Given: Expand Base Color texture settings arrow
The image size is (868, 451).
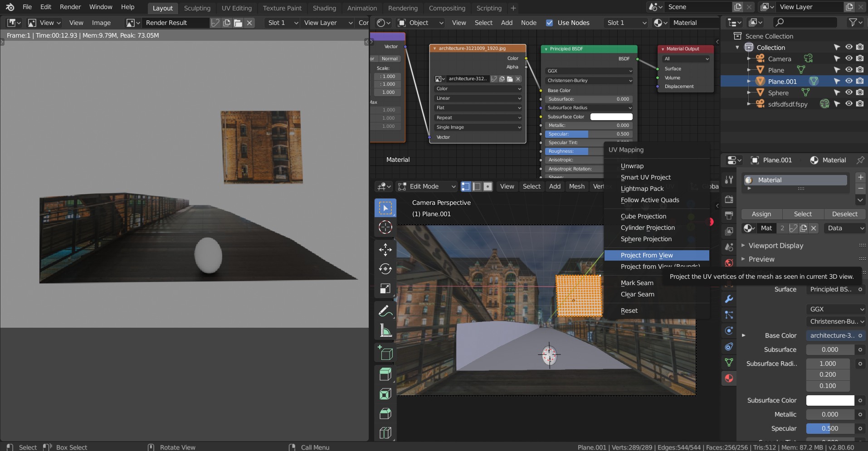Looking at the screenshot, I should point(743,335).
